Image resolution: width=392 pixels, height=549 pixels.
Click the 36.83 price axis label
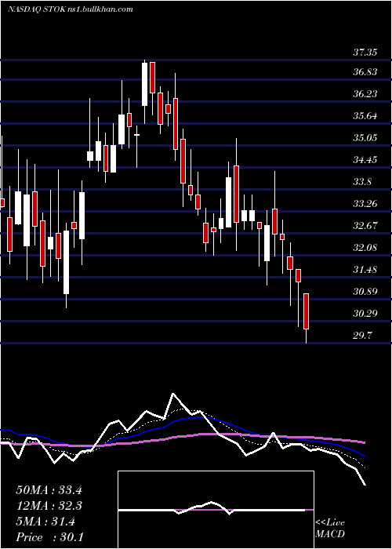coord(365,72)
